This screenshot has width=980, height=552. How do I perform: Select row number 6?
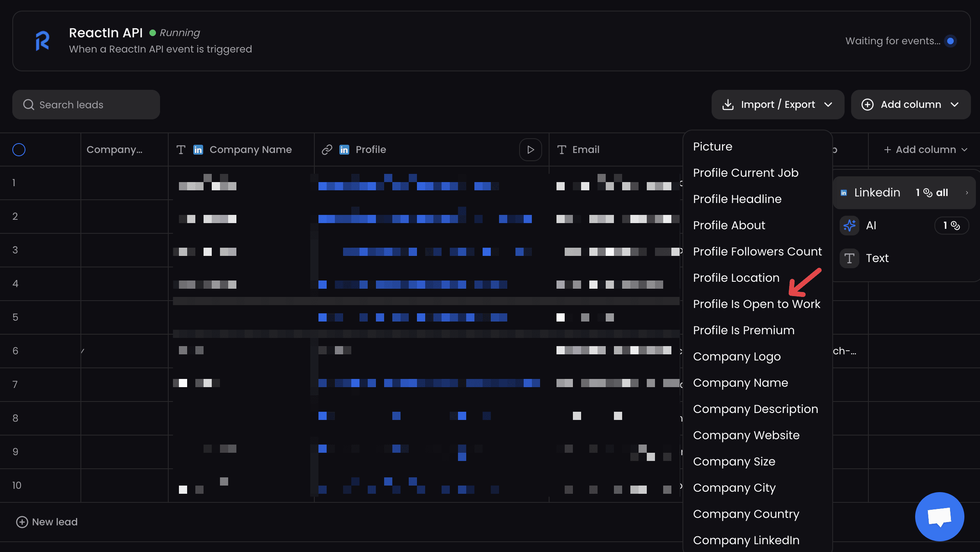15,351
